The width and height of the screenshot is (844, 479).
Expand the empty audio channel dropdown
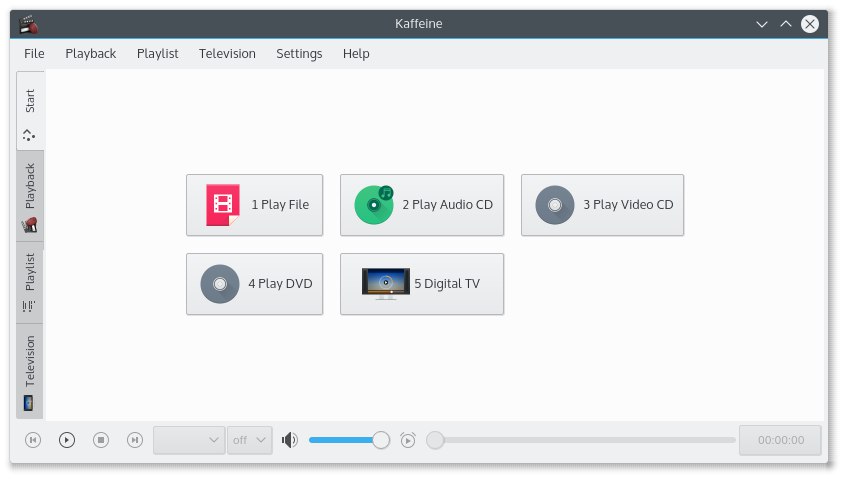[189, 440]
